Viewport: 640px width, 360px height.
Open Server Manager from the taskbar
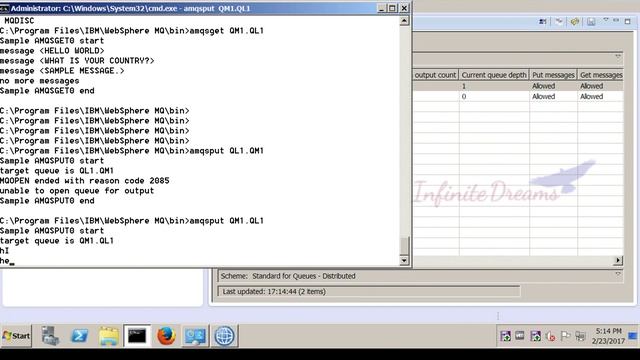50,336
